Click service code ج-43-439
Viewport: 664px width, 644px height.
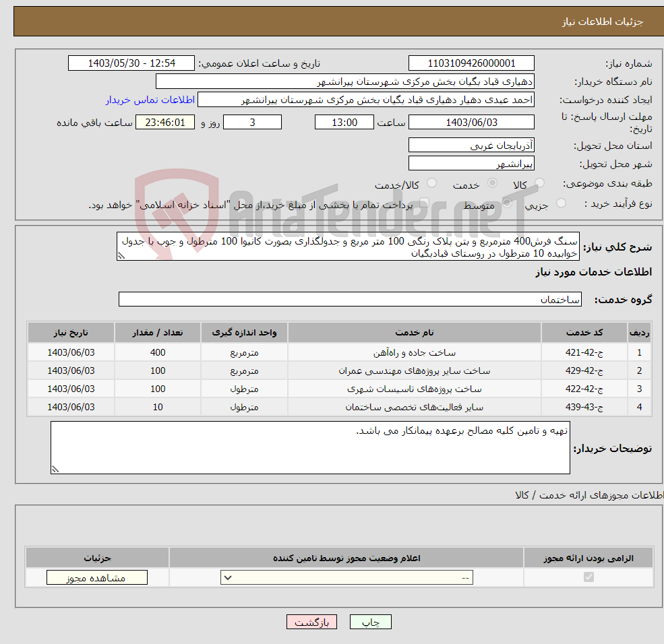point(584,407)
